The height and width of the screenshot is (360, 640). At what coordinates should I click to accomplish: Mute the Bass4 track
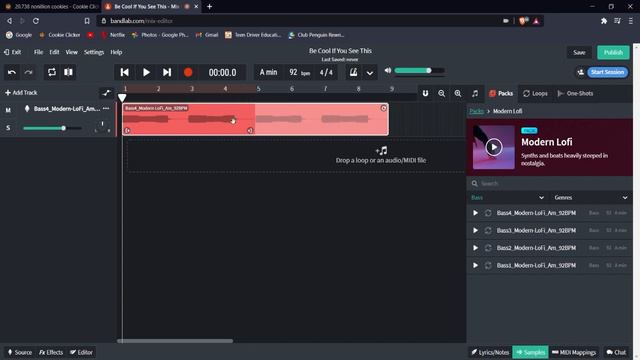click(8, 110)
